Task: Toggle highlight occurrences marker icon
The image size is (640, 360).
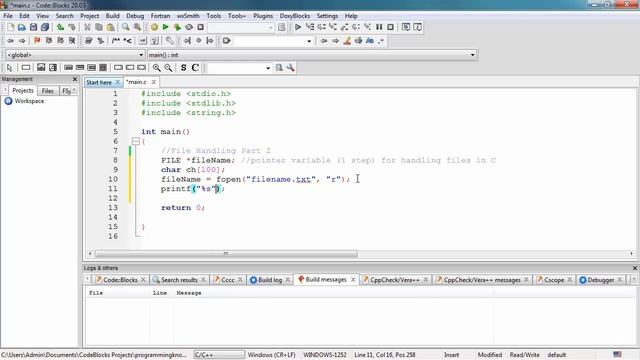Action: coord(347,41)
